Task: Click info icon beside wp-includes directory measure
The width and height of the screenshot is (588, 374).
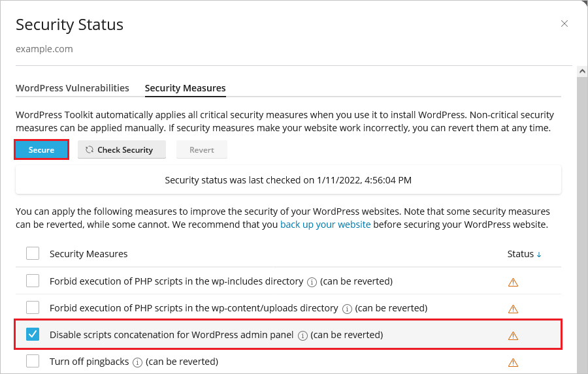Action: [x=312, y=282]
